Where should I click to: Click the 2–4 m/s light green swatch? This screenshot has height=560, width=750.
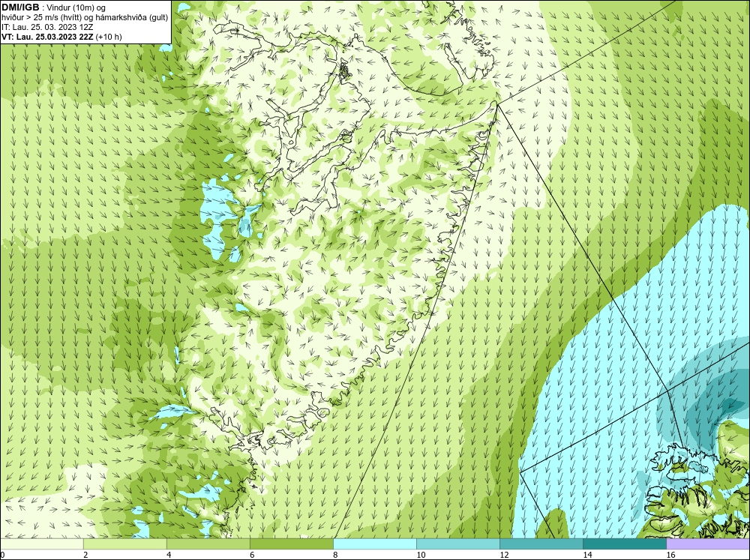point(125,544)
